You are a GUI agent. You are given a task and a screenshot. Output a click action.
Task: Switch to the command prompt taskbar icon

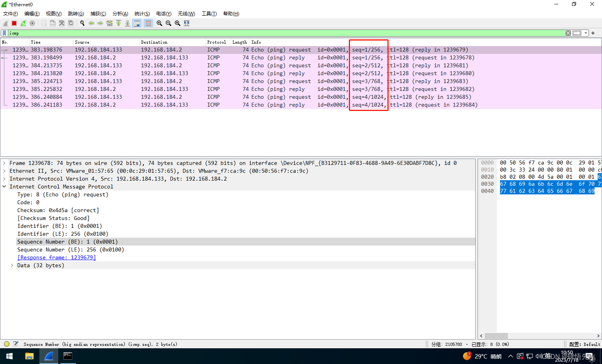click(x=68, y=356)
